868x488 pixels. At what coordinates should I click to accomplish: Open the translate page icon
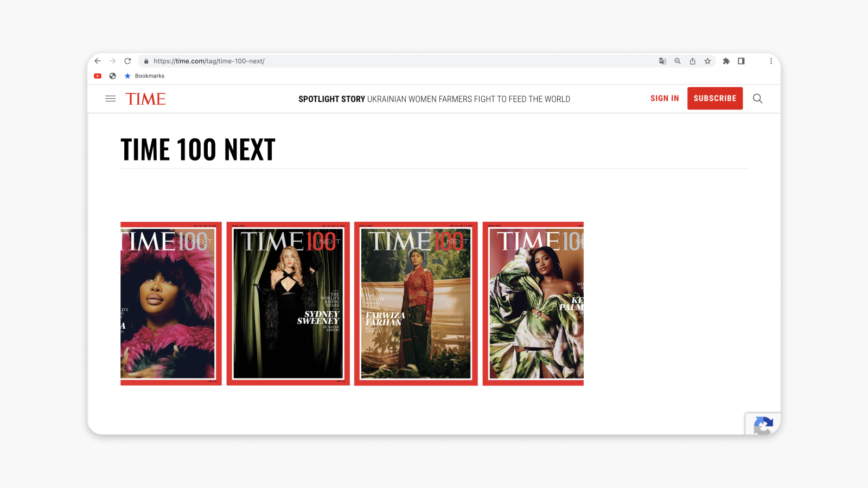[x=662, y=61]
